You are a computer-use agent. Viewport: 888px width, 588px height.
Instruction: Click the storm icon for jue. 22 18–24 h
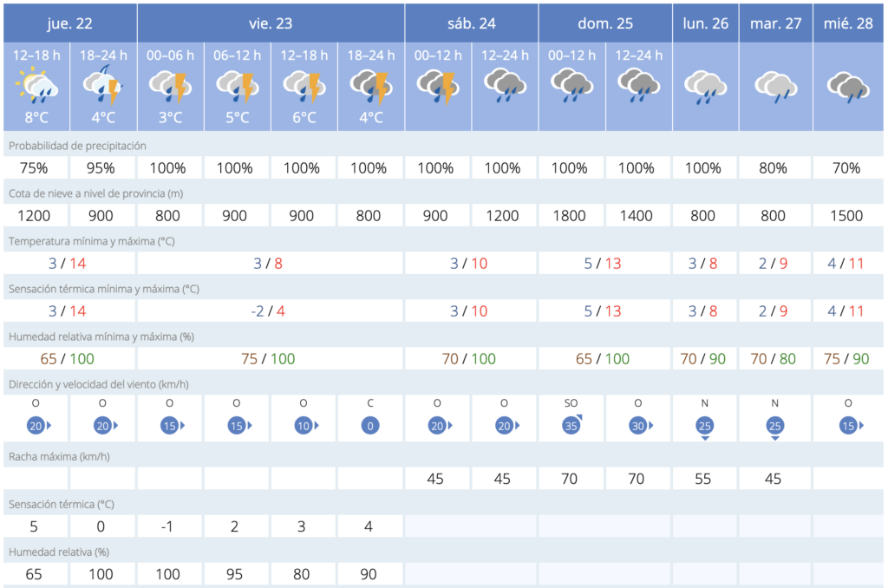pyautogui.click(x=103, y=86)
